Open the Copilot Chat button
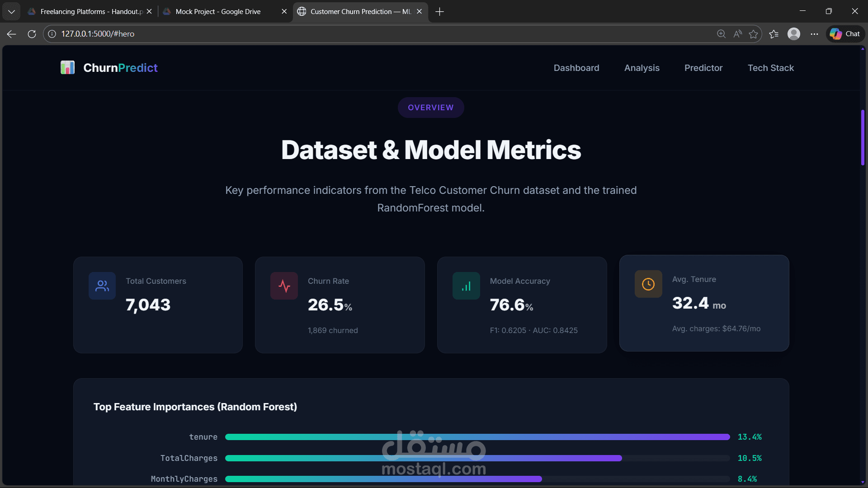The width and height of the screenshot is (868, 488). pyautogui.click(x=845, y=34)
